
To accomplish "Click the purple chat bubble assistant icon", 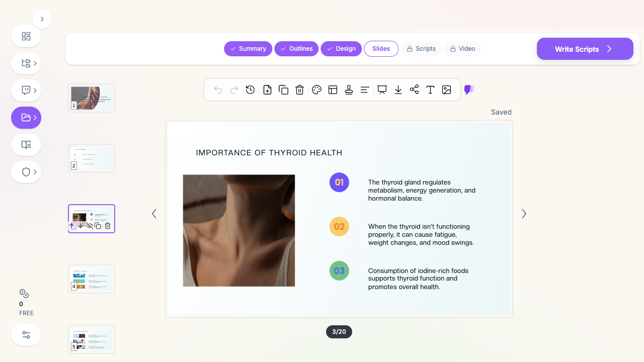I will tap(469, 90).
